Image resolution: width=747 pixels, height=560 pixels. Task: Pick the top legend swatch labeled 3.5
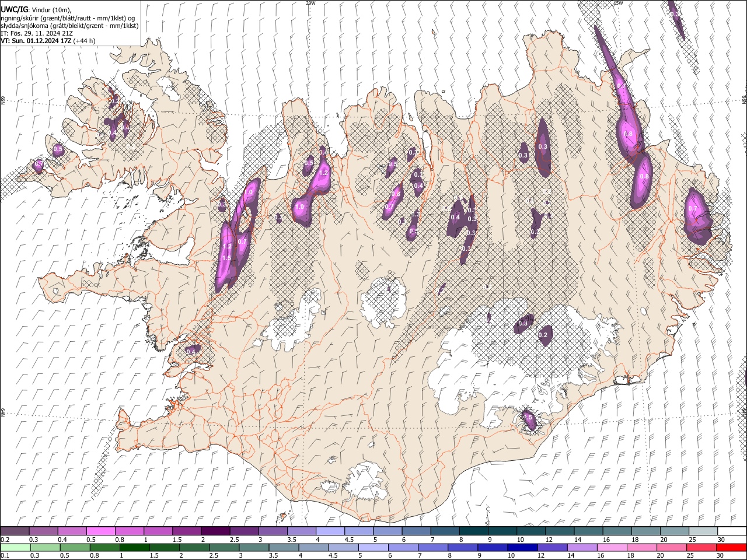[301, 531]
